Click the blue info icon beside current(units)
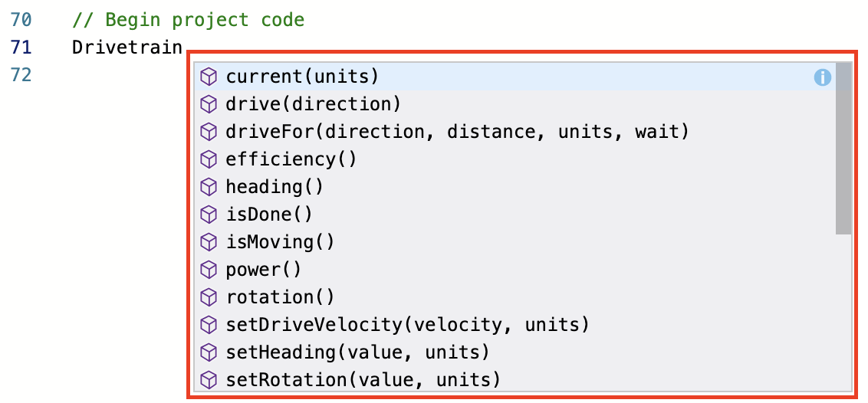 pyautogui.click(x=822, y=77)
